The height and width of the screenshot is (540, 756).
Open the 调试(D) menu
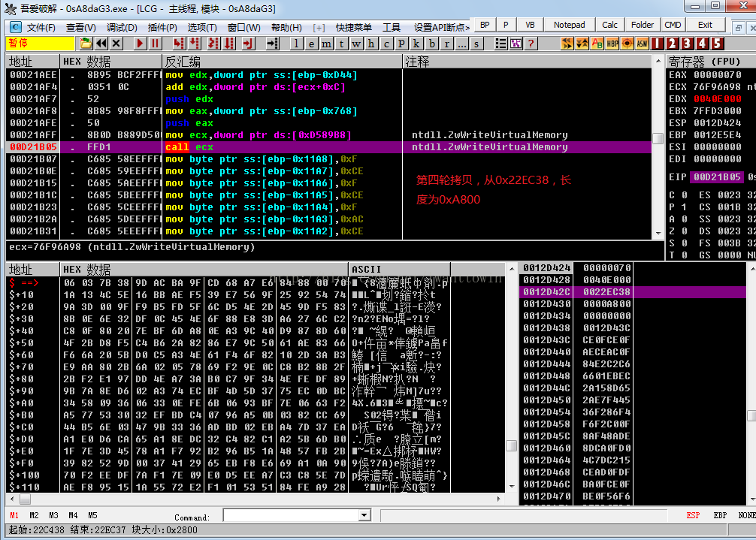[122, 28]
